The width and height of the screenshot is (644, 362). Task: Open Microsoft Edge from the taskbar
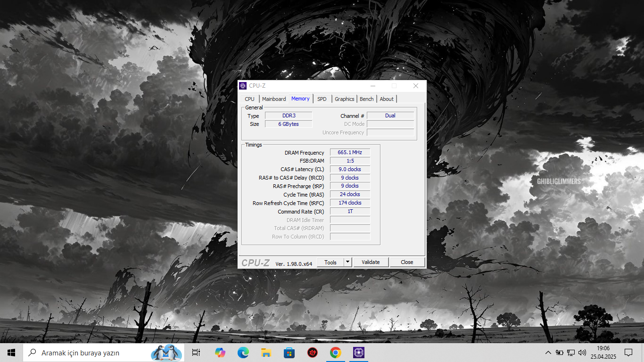243,353
